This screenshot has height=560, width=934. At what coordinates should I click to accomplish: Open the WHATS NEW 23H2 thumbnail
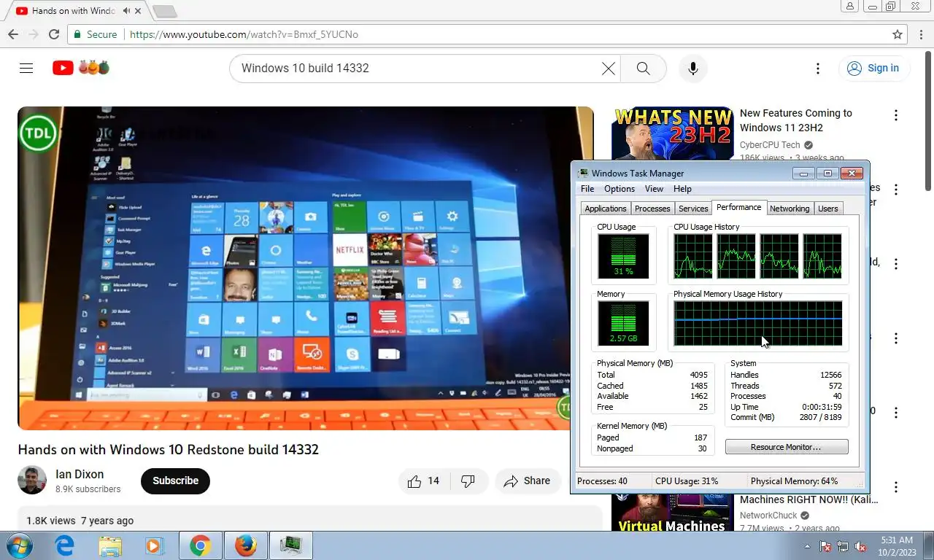[x=672, y=133]
